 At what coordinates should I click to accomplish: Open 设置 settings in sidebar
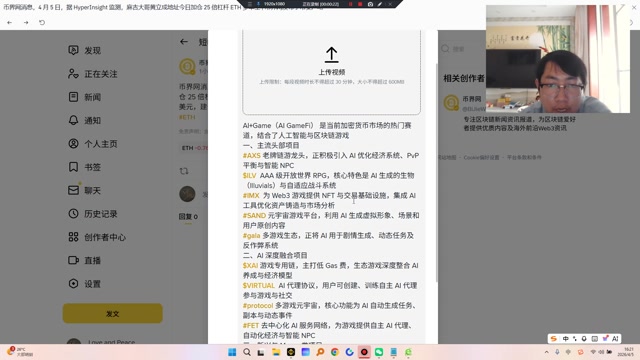coord(84,284)
